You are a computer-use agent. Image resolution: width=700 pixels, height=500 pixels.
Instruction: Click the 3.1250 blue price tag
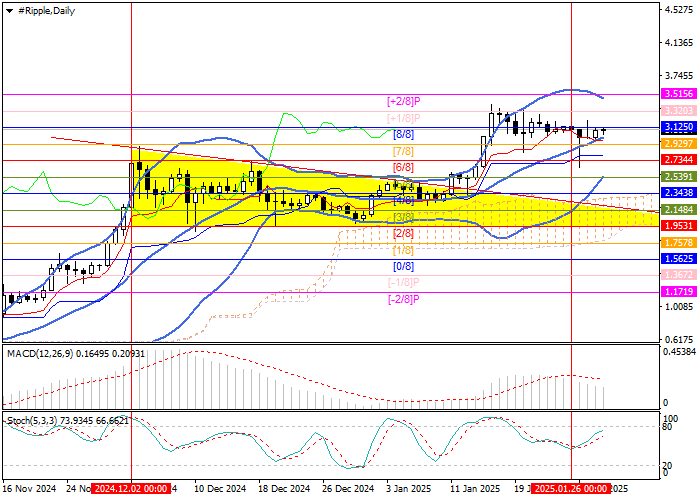coord(678,128)
